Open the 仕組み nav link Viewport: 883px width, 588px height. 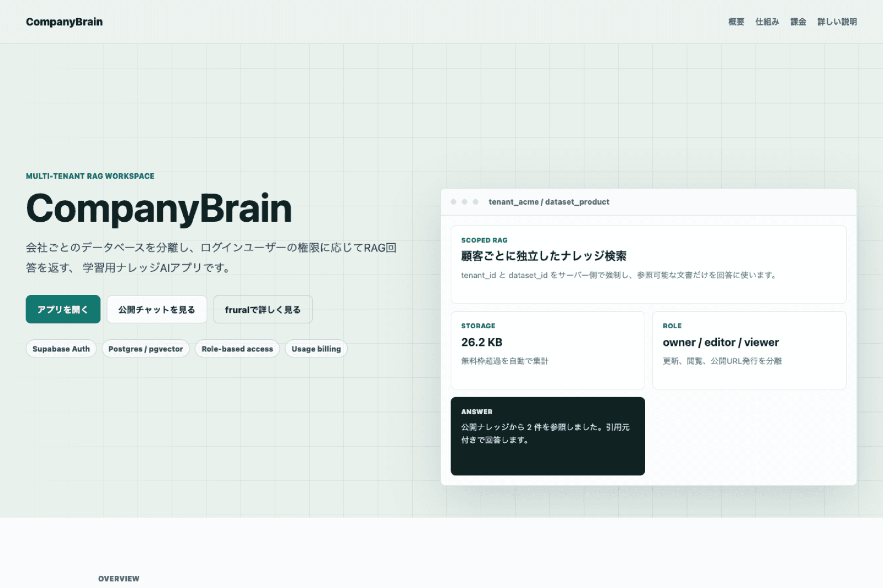coord(767,22)
